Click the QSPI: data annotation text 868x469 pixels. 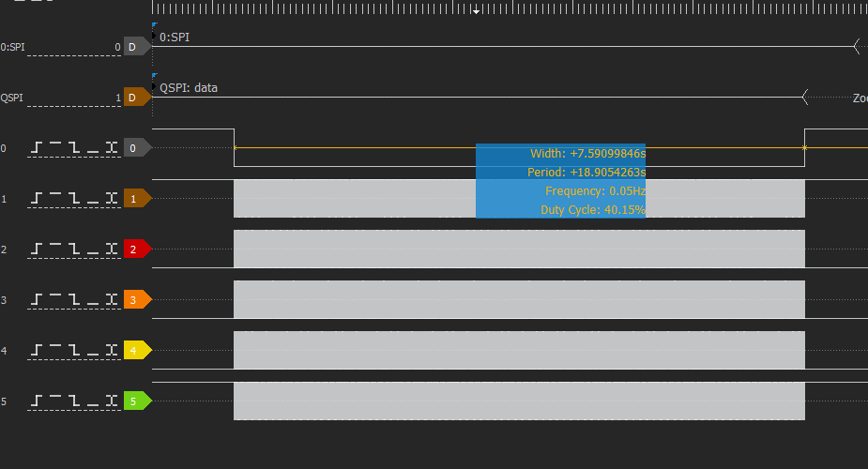(x=189, y=88)
